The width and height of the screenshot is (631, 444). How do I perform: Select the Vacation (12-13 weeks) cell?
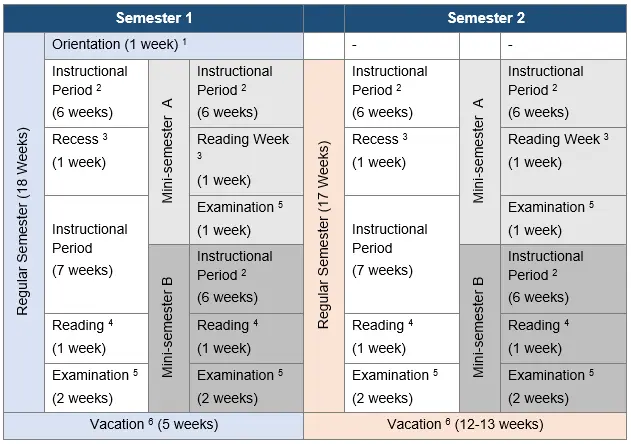pyautogui.click(x=465, y=425)
